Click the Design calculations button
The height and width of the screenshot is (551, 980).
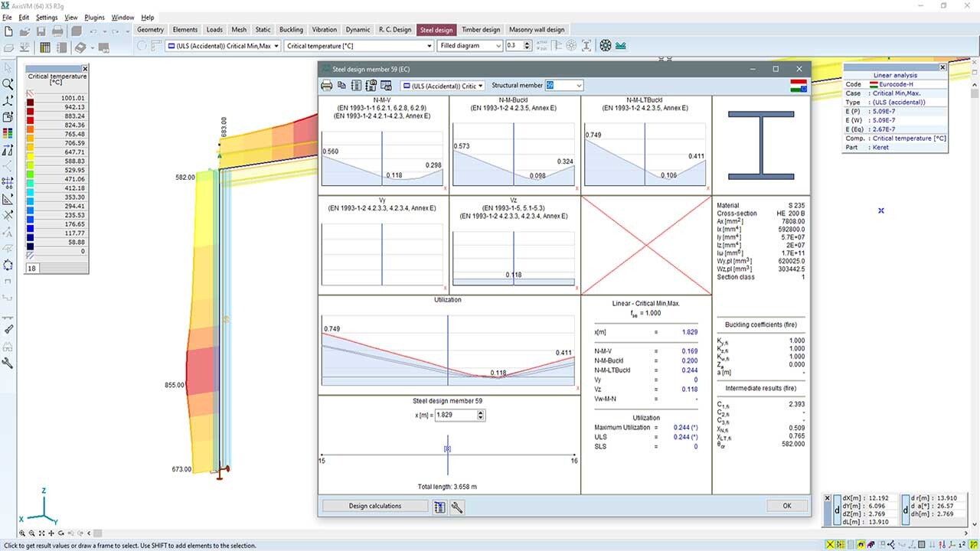coord(374,506)
